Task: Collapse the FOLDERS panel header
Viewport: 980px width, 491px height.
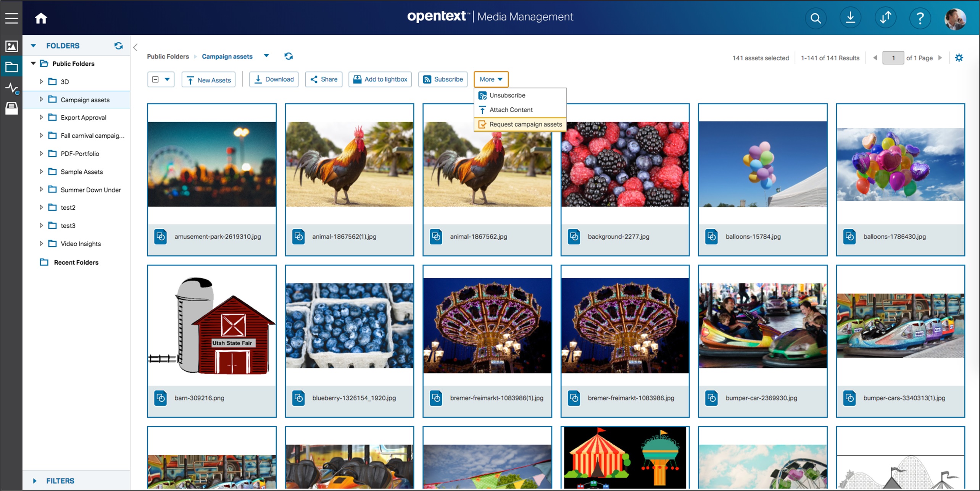Action: [33, 46]
